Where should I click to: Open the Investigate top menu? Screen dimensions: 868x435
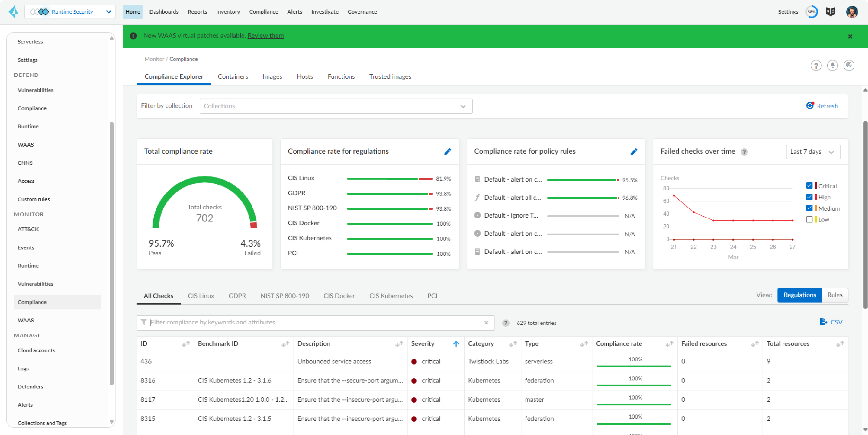coord(324,12)
